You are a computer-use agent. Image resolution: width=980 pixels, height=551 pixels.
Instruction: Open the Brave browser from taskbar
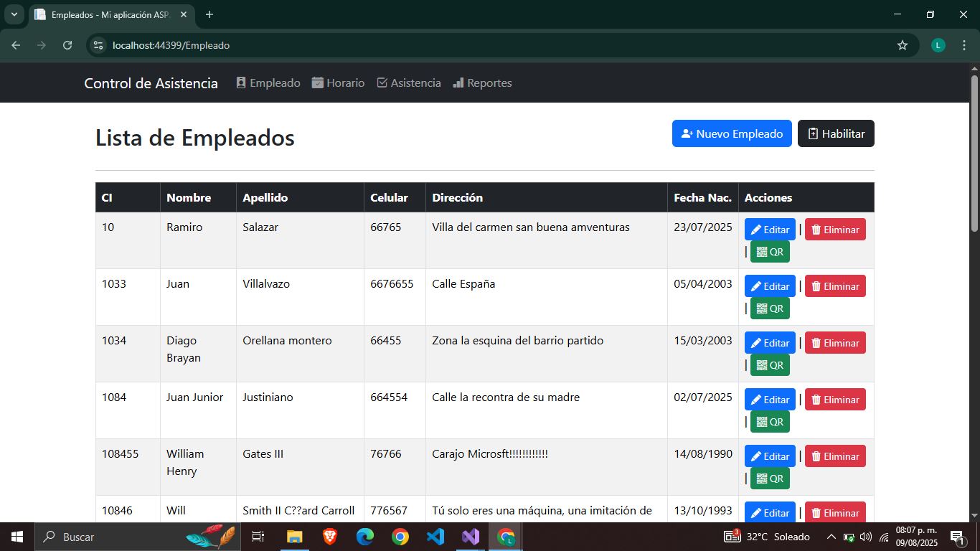click(329, 537)
